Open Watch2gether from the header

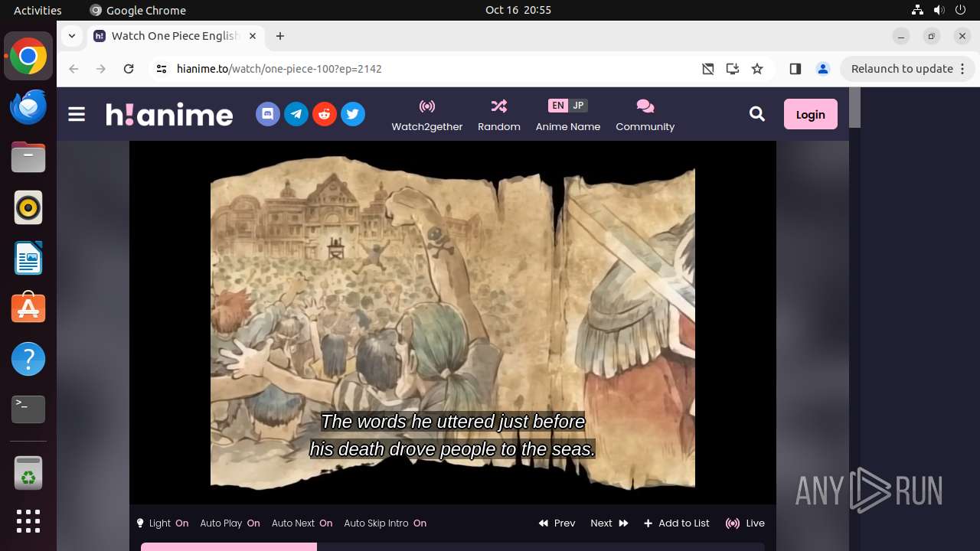tap(427, 115)
